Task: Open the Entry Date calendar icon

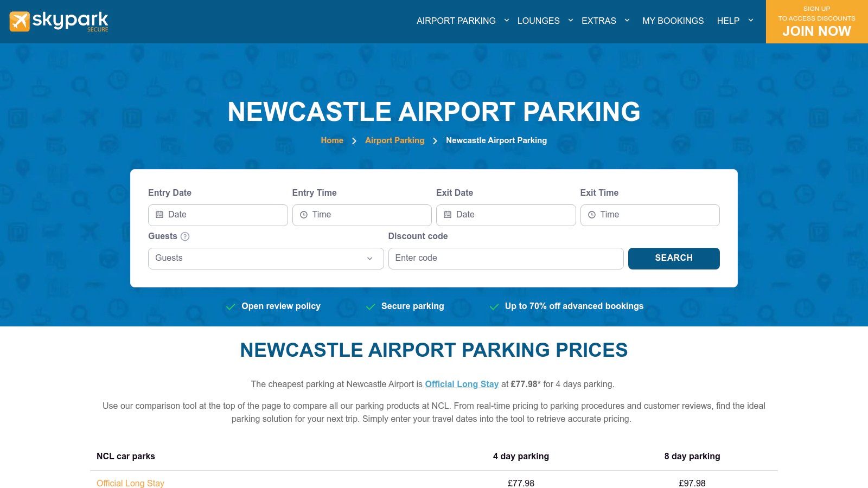Action: (159, 215)
